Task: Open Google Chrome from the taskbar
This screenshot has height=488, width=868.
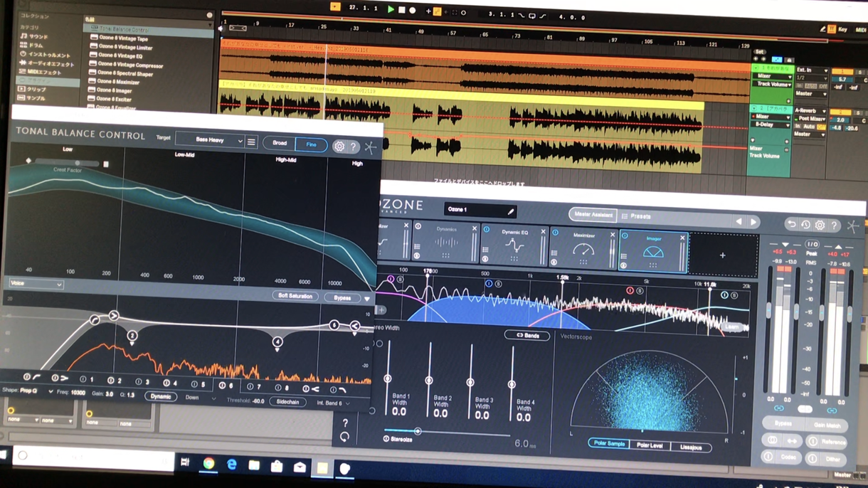Action: pos(208,464)
